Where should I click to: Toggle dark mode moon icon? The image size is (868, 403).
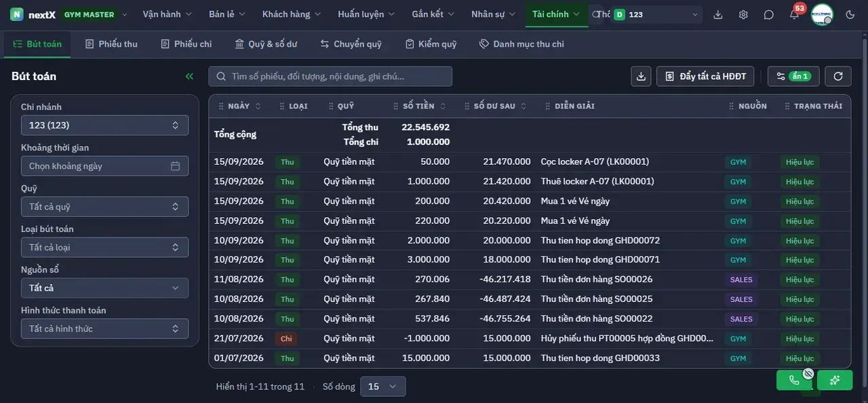point(850,14)
